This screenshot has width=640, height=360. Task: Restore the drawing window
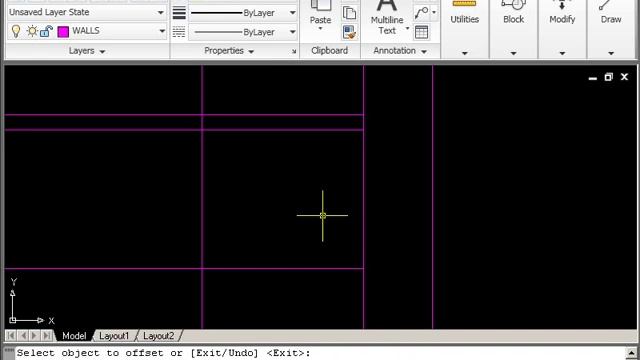pos(609,77)
